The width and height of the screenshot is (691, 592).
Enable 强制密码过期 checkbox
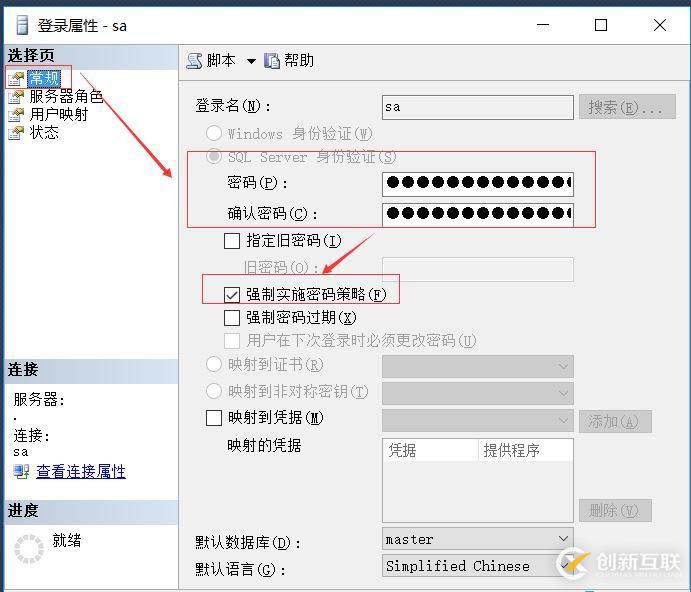click(232, 318)
